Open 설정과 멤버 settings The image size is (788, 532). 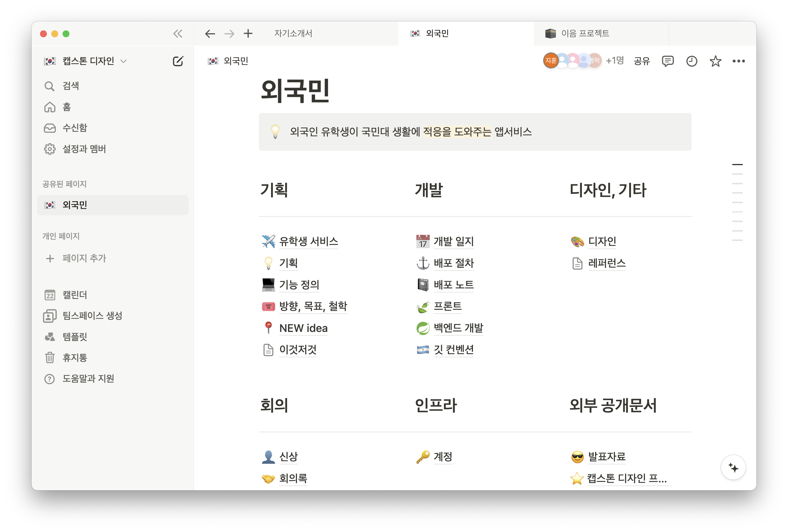[x=113, y=149]
